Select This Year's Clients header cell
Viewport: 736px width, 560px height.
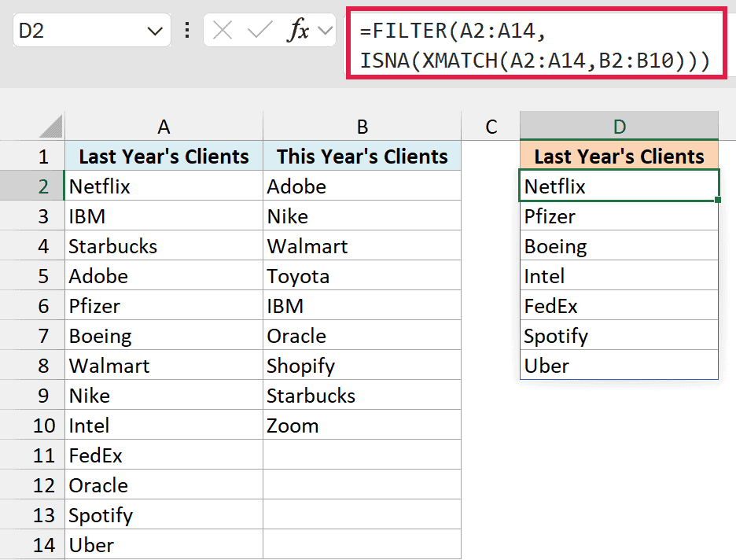tap(362, 156)
